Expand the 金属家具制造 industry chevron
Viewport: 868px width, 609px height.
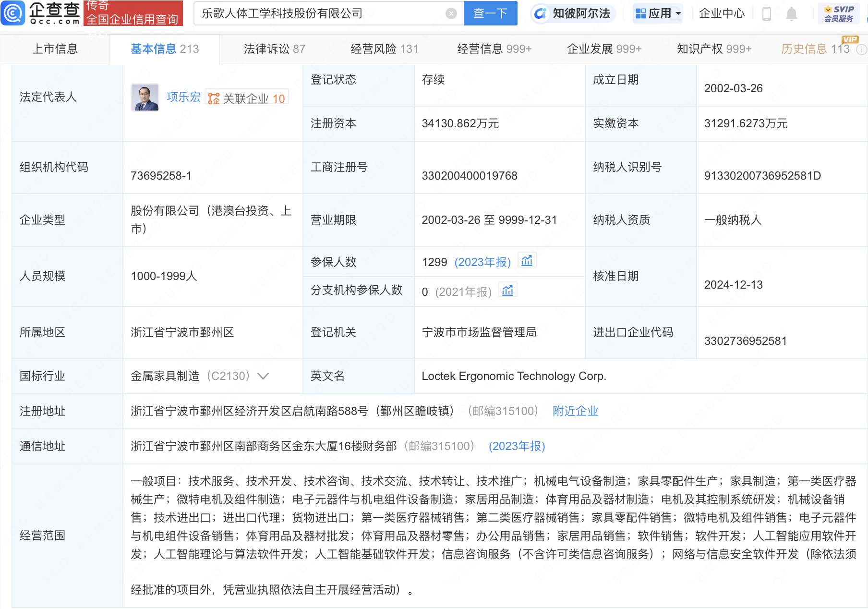(x=263, y=376)
